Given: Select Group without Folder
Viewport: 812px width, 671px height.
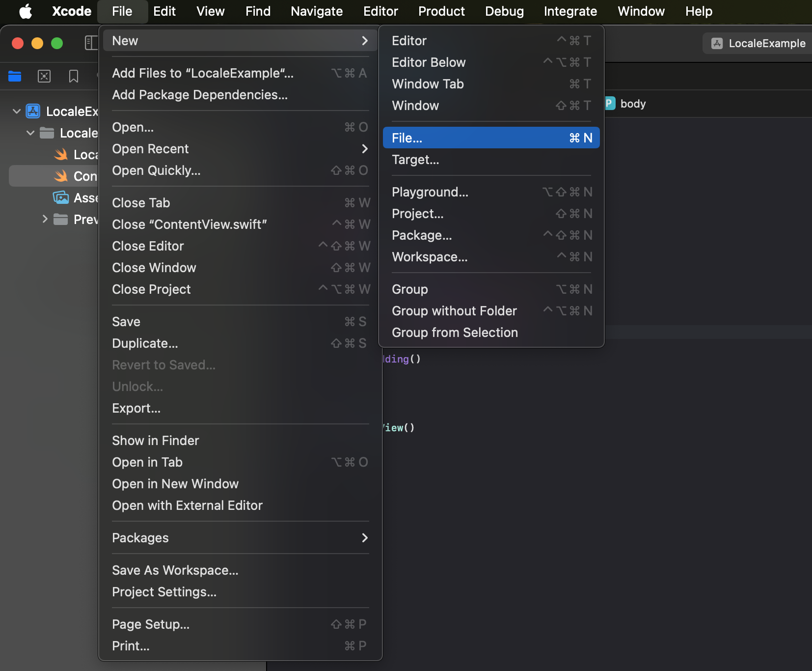Looking at the screenshot, I should (x=491, y=311).
